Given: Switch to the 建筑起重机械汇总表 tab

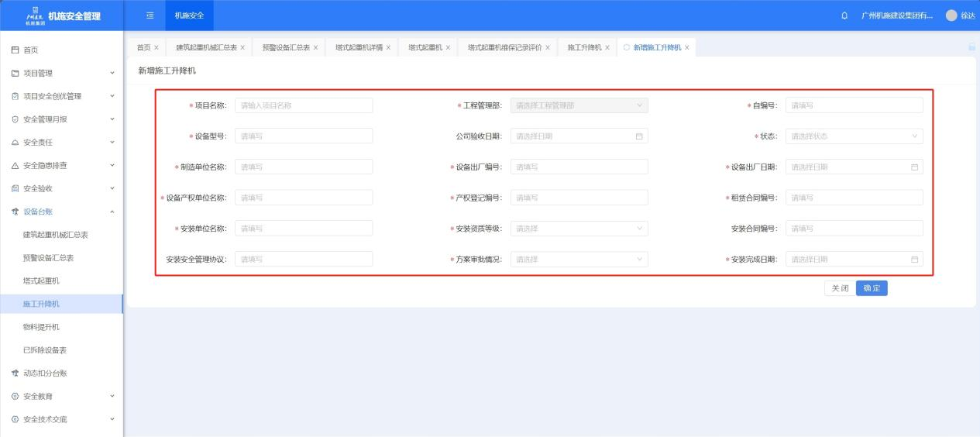Looking at the screenshot, I should click(x=206, y=48).
